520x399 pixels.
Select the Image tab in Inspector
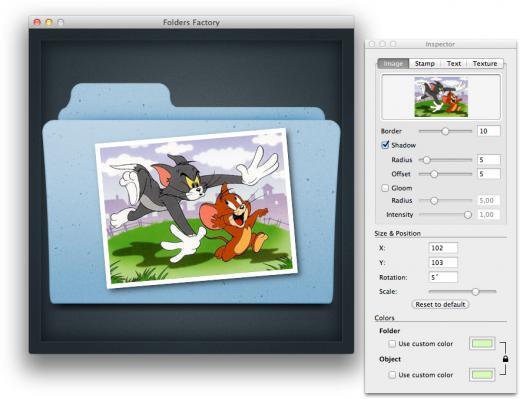click(393, 63)
